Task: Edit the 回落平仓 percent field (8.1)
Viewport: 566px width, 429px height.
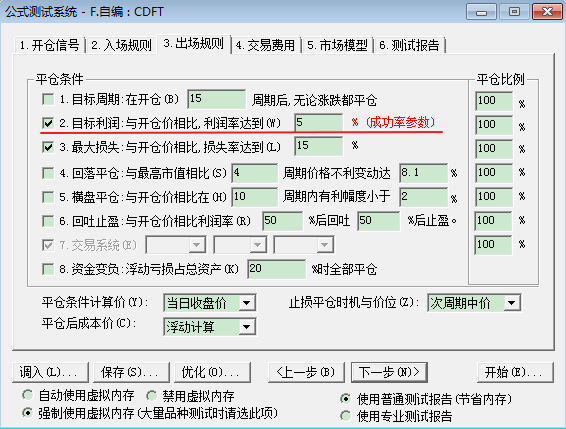Action: [423, 173]
